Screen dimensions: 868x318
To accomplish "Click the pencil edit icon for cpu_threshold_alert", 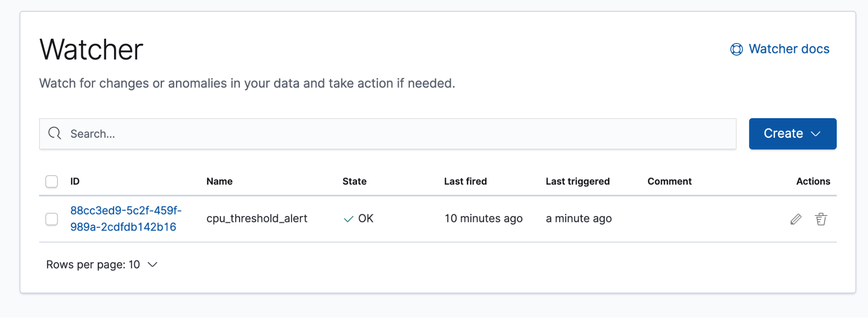I will point(795,219).
